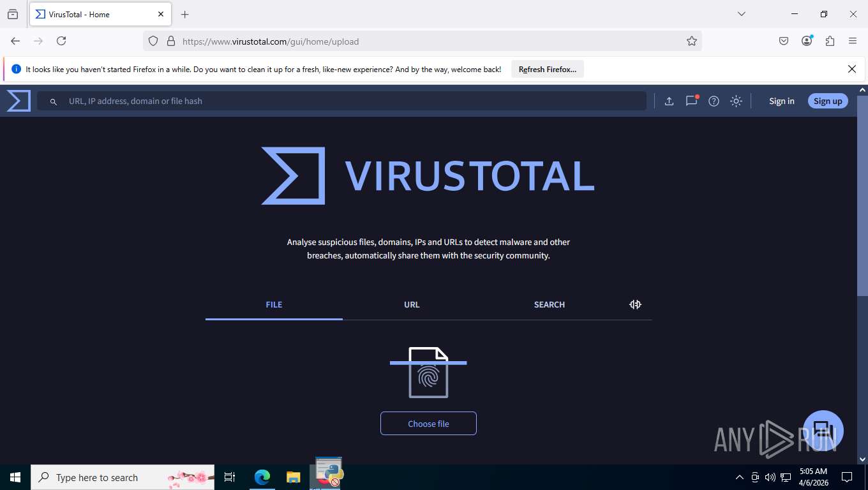Open Firefox account icon

click(x=807, y=41)
